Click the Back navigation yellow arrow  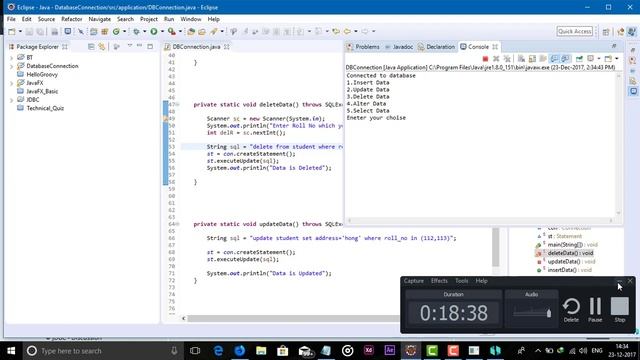pyautogui.click(x=347, y=31)
